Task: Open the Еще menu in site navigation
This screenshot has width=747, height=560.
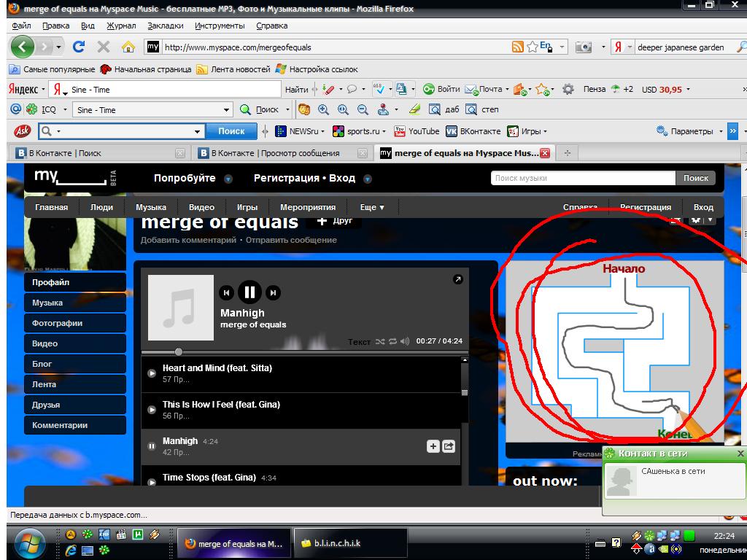Action: coord(372,207)
